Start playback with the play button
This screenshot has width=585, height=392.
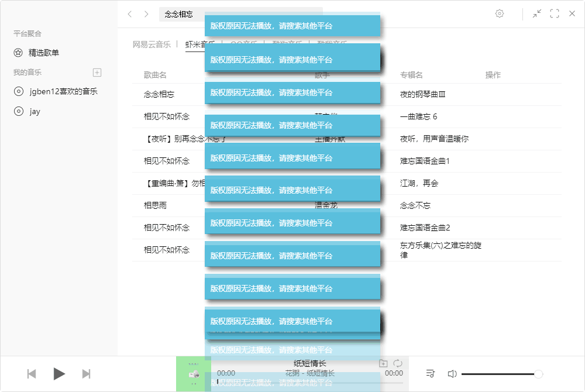pos(59,374)
